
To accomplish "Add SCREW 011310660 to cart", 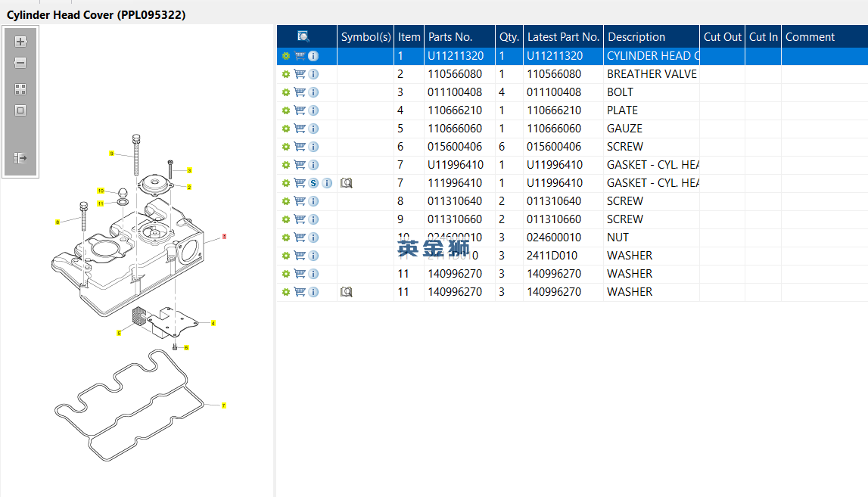I will [300, 219].
